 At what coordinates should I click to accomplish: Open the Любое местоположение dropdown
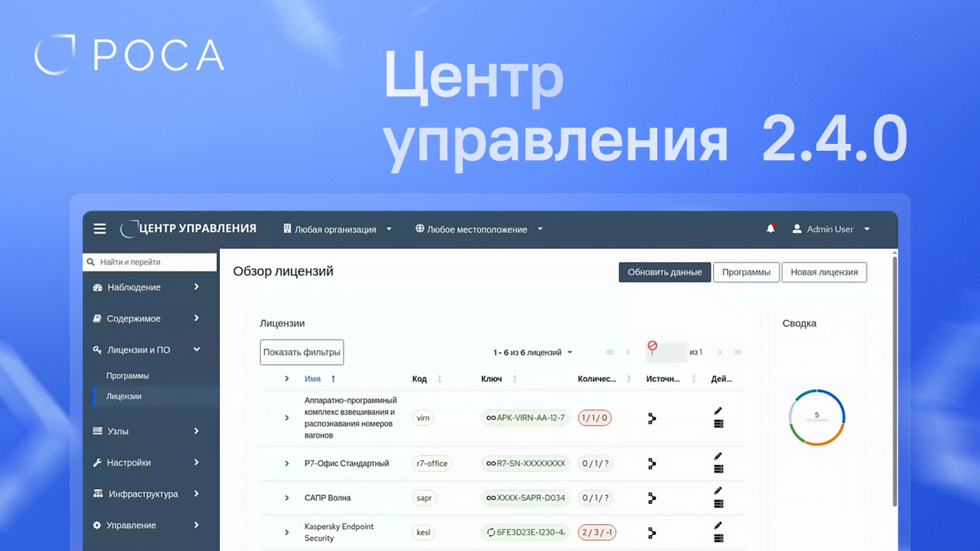(x=479, y=229)
